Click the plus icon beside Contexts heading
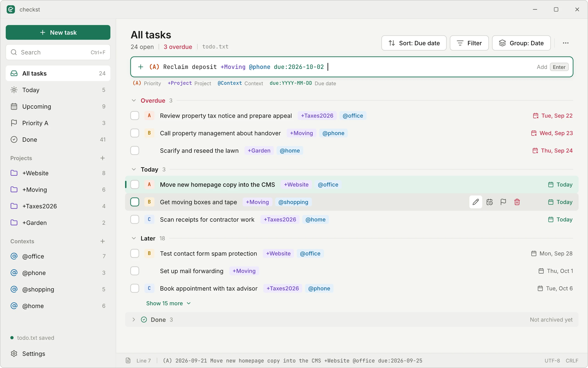Image resolution: width=588 pixels, height=368 pixels. point(103,241)
